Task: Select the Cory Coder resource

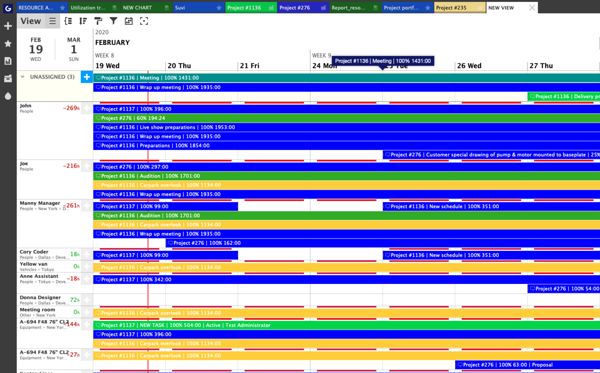Action: point(34,252)
